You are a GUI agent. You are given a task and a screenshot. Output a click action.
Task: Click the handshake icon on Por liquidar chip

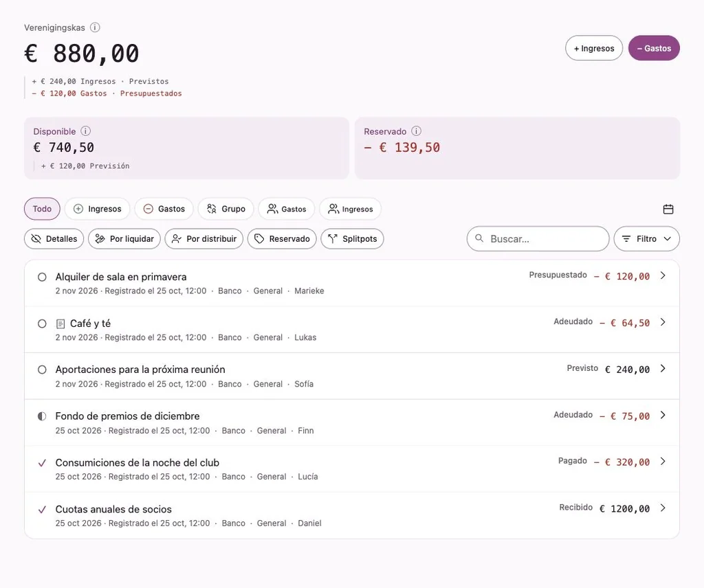[x=100, y=238]
